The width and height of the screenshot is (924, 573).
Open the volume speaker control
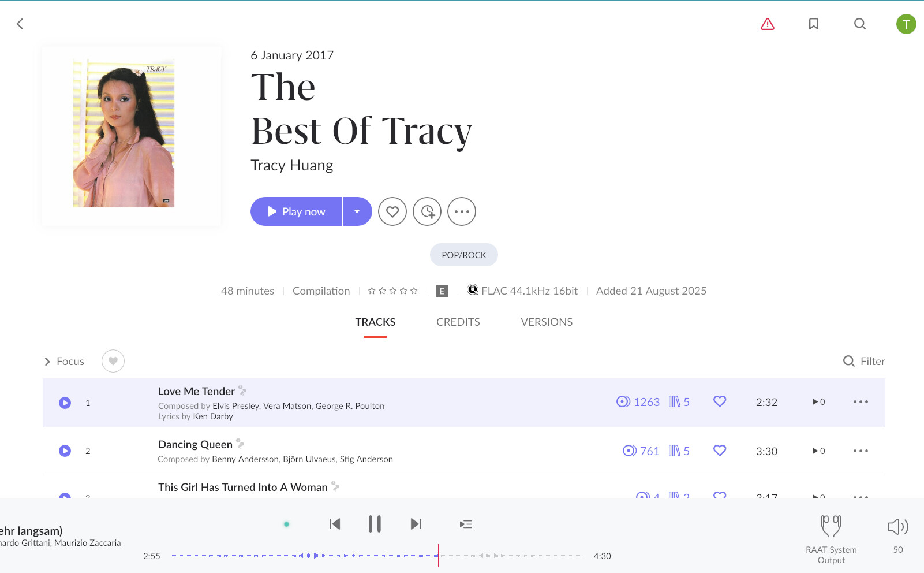pyautogui.click(x=897, y=526)
